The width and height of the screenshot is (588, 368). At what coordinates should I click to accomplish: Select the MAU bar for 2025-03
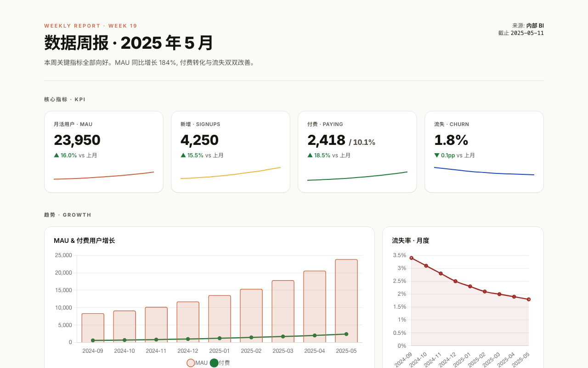point(283,311)
